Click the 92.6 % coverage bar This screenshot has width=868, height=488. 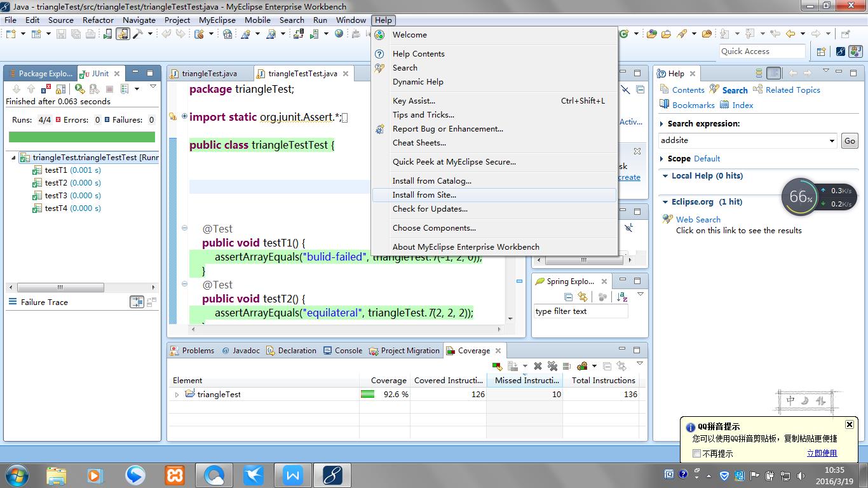[367, 395]
